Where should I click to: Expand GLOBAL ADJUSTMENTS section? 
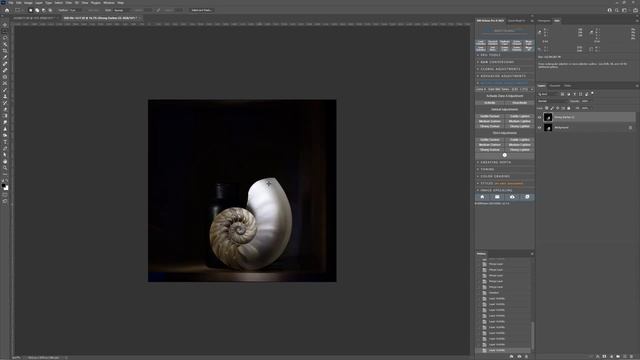504,69
